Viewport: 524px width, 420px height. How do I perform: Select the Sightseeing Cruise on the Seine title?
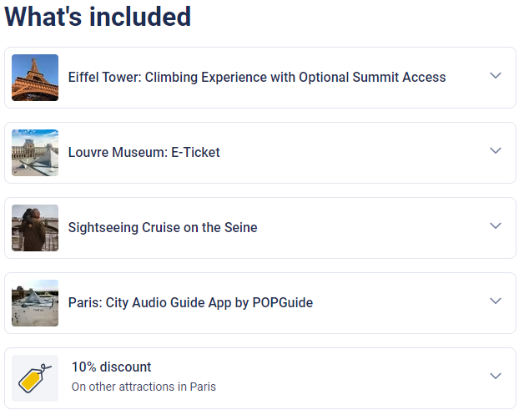[163, 228]
